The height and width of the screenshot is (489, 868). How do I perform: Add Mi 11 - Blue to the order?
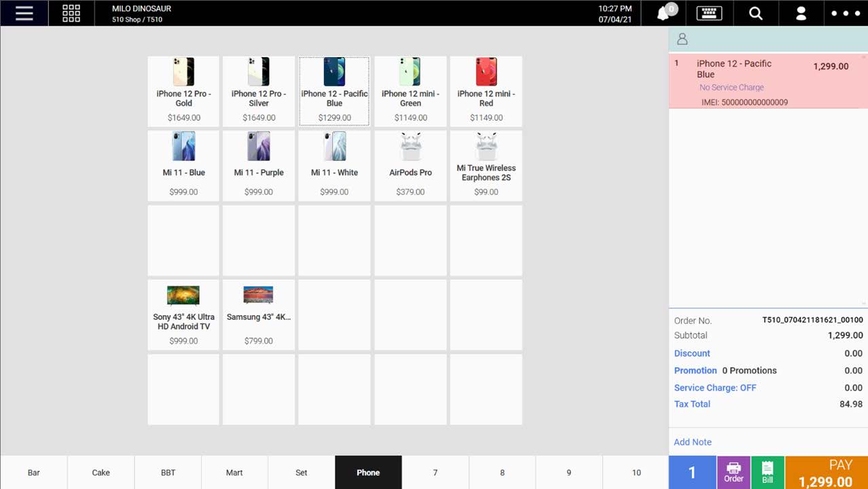click(x=183, y=166)
